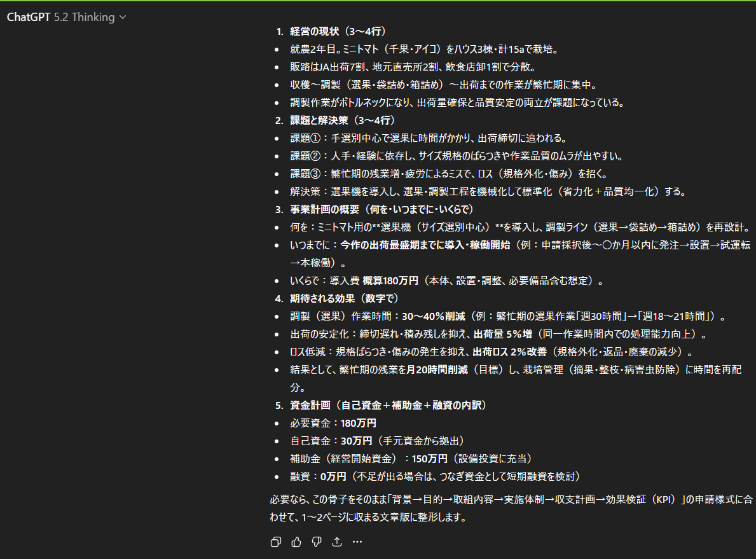This screenshot has width=756, height=559.
Task: Copy the ChatGPT response to clipboard
Action: [276, 541]
